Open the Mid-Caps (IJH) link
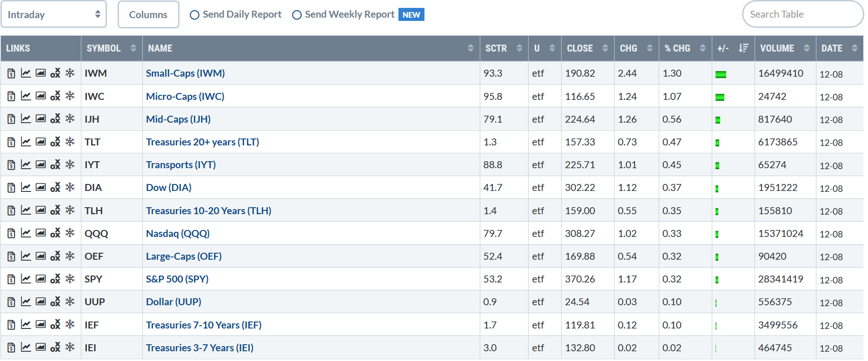The width and height of the screenshot is (868, 361). 179,119
